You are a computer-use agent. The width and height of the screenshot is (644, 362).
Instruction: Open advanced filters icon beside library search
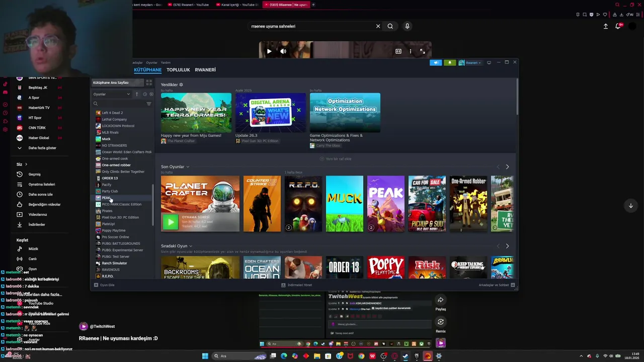tap(149, 104)
